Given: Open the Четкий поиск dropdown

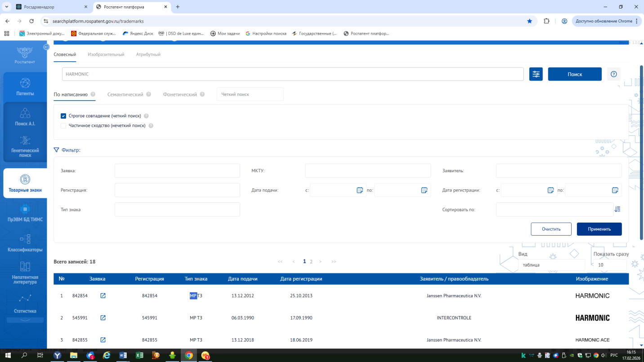Looking at the screenshot, I should 250,94.
